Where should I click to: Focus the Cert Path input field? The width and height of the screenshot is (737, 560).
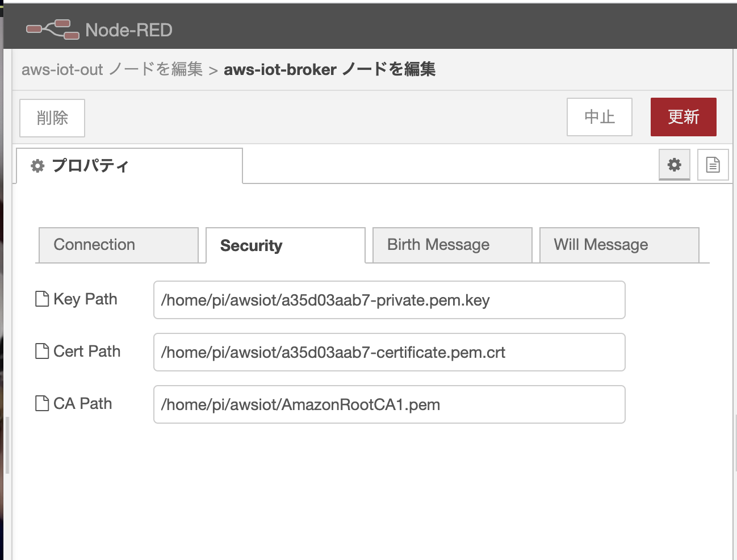tap(390, 352)
